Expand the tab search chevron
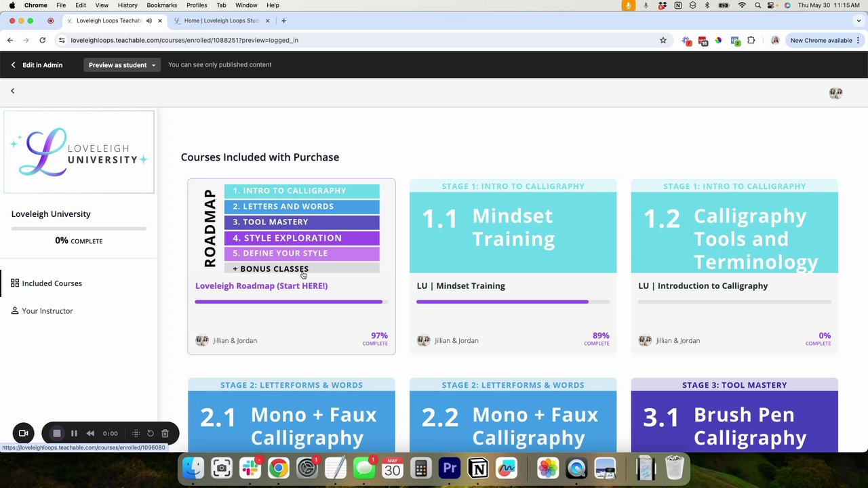The height and width of the screenshot is (488, 868). (x=859, y=20)
